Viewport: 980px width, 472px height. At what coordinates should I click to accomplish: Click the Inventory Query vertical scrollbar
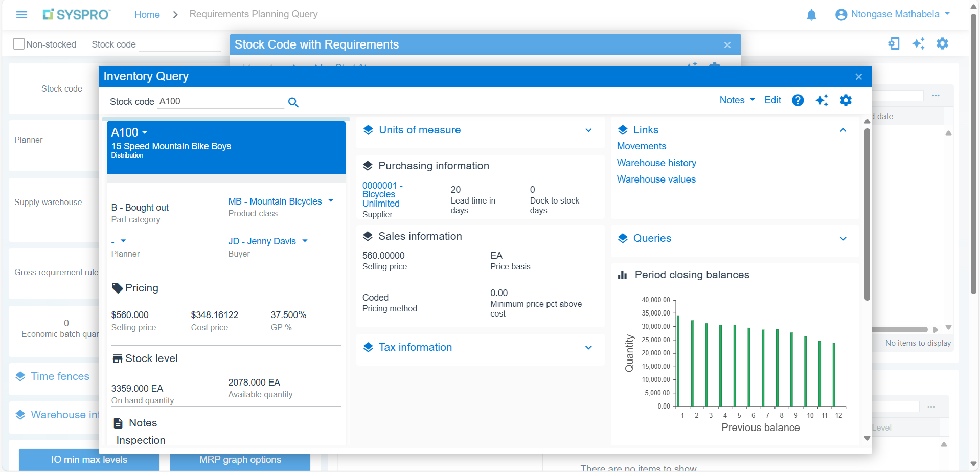(x=867, y=215)
